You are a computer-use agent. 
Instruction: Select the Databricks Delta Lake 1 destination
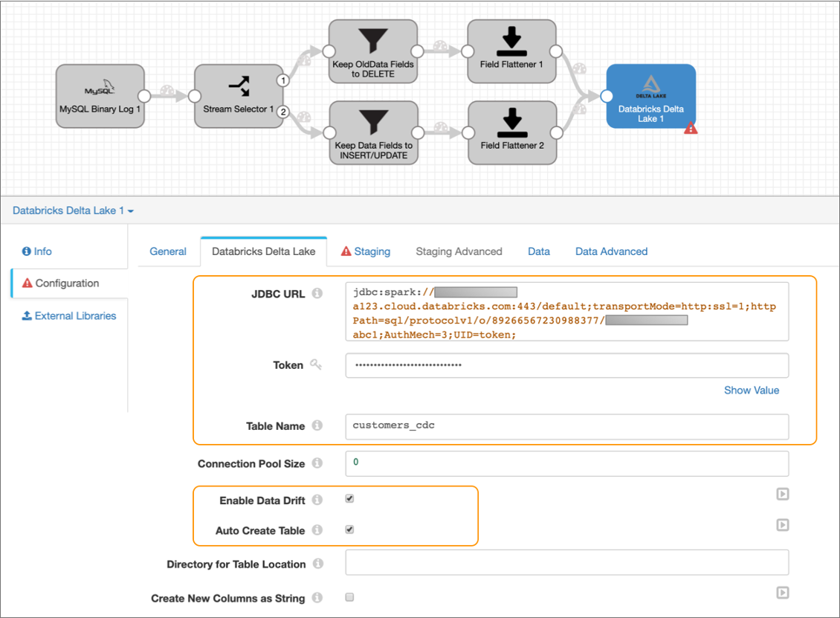[650, 95]
